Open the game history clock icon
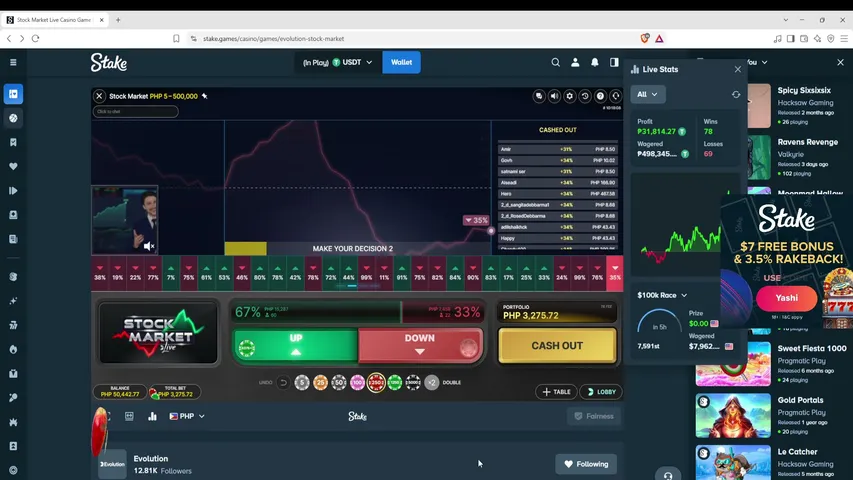The height and width of the screenshot is (480, 853). [x=585, y=96]
